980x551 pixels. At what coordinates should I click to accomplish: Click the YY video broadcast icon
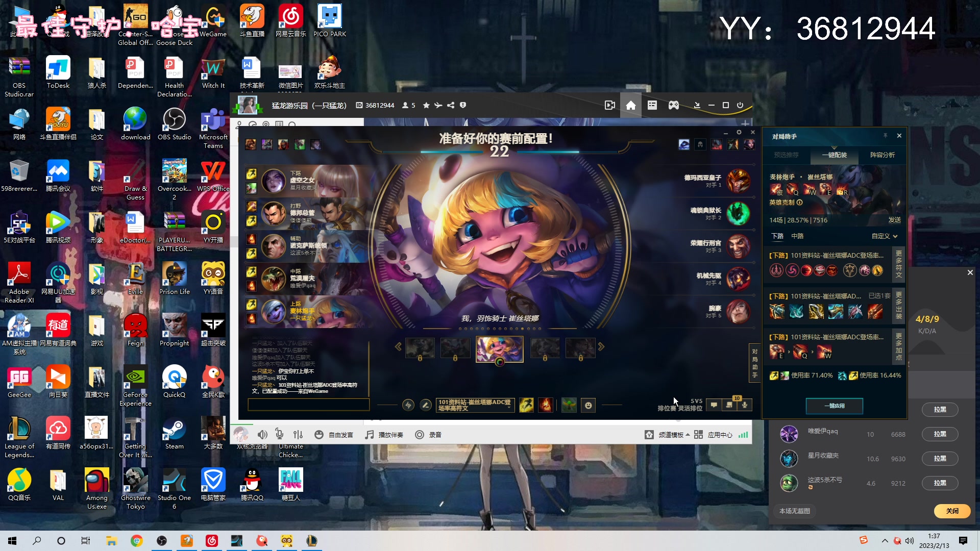[x=609, y=105]
